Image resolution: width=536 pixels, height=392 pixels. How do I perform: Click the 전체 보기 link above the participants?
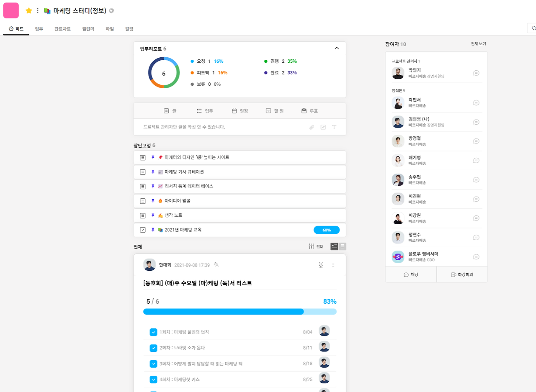[478, 44]
